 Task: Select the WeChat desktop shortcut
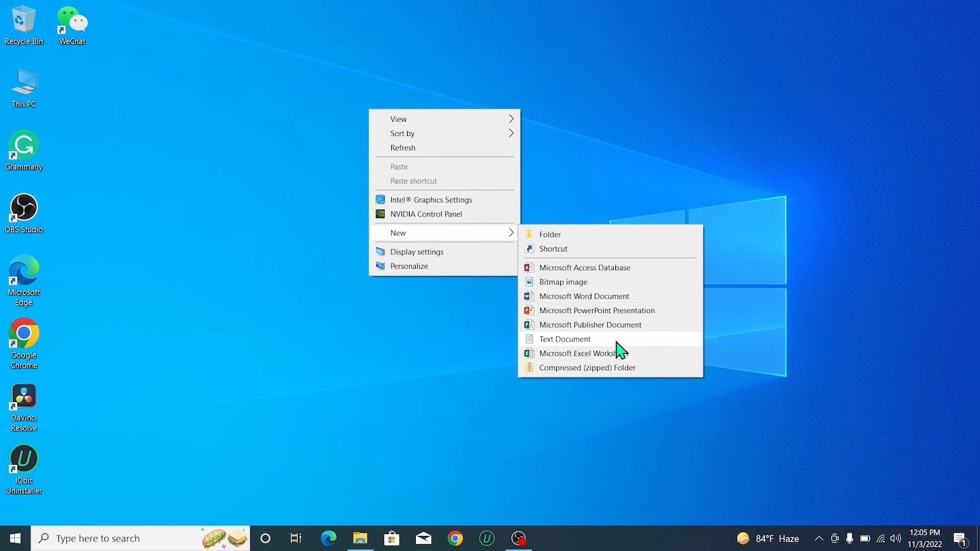72,26
